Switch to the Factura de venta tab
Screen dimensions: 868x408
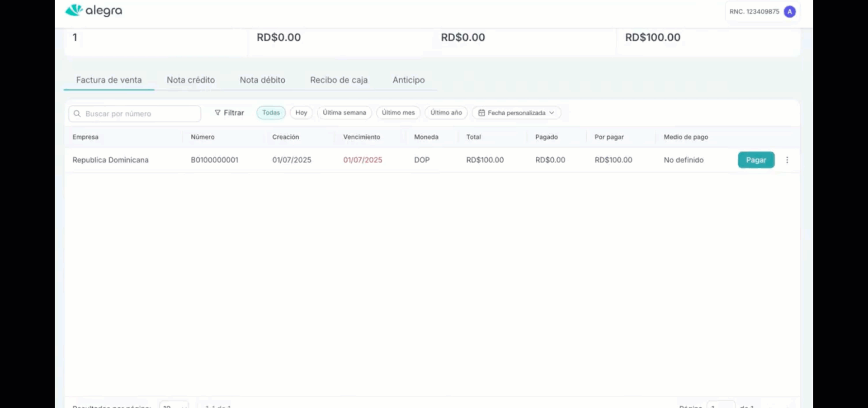(109, 80)
